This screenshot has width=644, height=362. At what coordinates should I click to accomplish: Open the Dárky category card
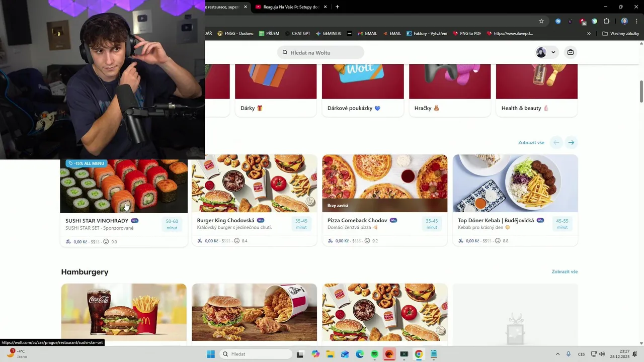[276, 90]
